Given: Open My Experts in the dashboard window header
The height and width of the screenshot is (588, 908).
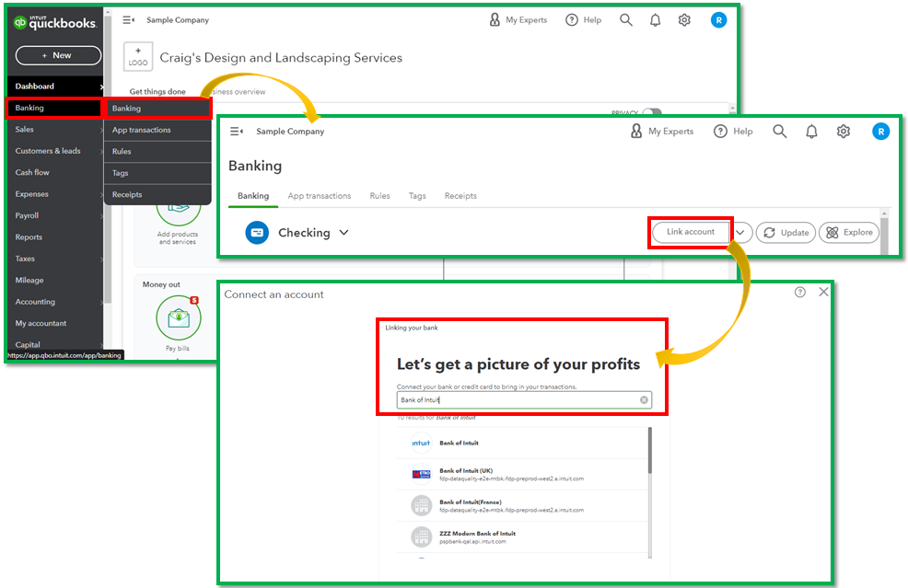Looking at the screenshot, I should 518,19.
